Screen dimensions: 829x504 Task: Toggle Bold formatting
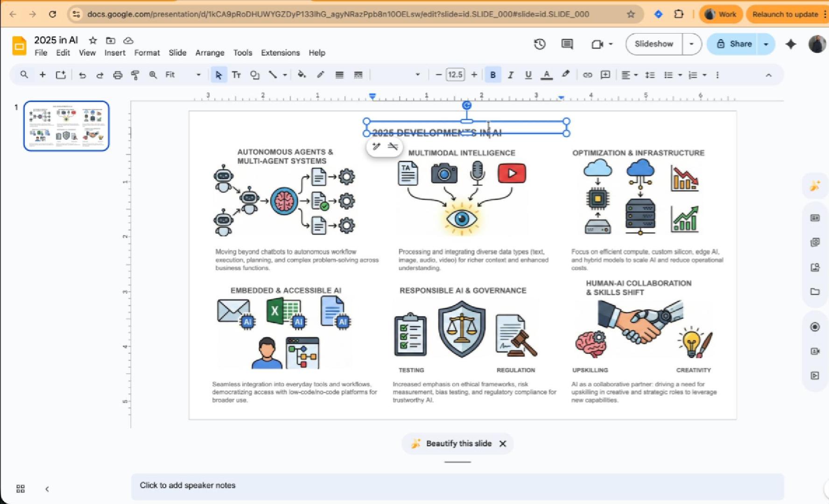pyautogui.click(x=493, y=75)
